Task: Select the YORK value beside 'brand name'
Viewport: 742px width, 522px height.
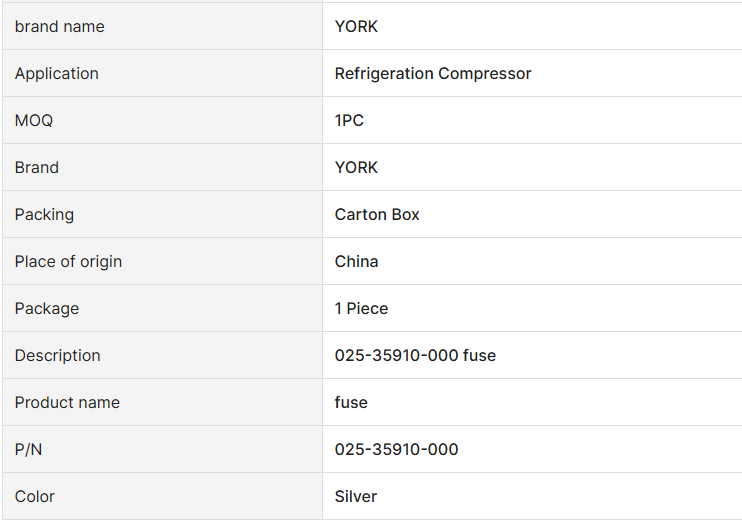Action: (x=357, y=27)
